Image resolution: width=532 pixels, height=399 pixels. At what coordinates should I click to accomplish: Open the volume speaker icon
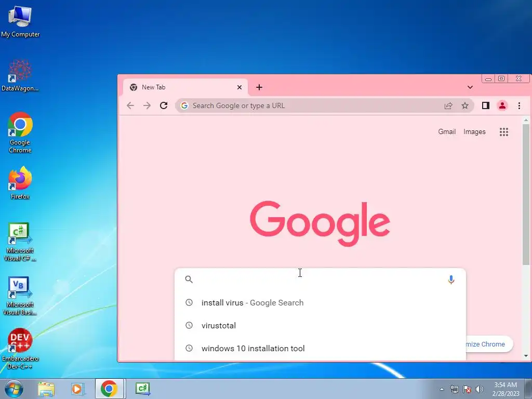tap(480, 389)
